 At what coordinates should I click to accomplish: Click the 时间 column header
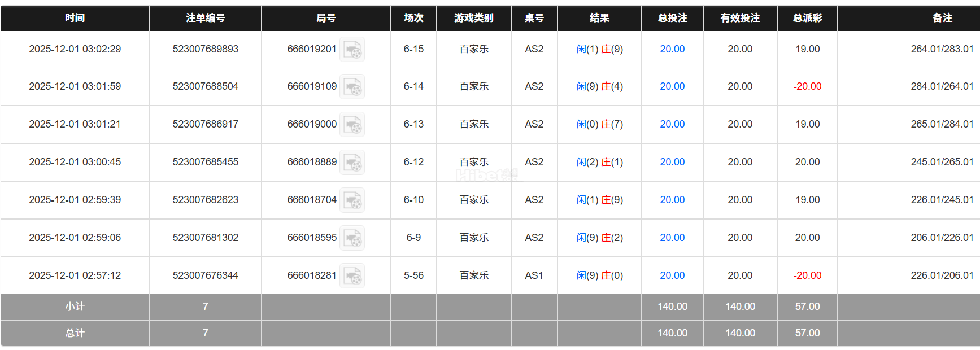pos(75,18)
